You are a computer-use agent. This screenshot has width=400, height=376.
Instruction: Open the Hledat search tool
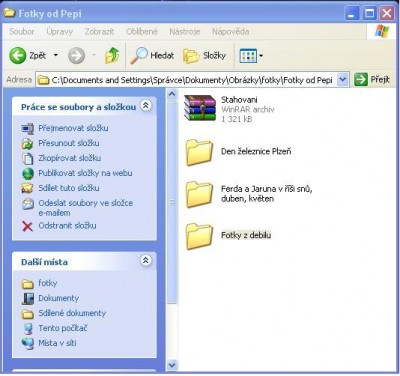point(152,56)
